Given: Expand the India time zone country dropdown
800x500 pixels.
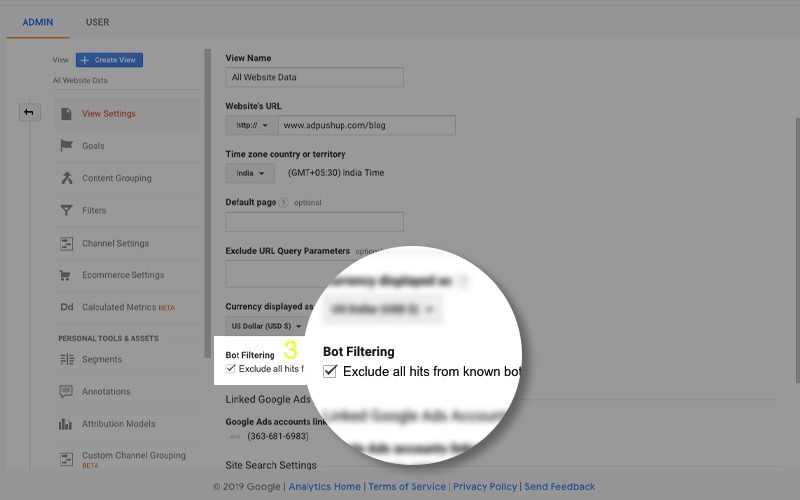Looking at the screenshot, I should click(250, 173).
